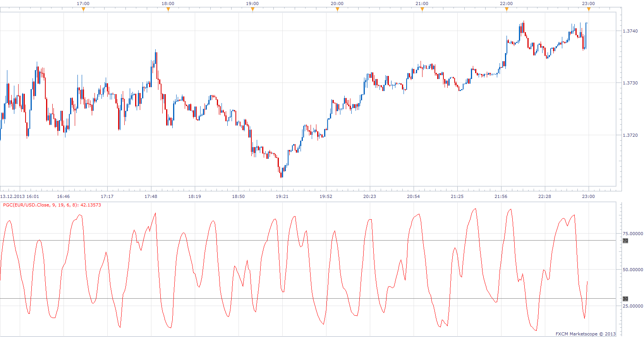
Task: Click the 1.3720 price axis label
Action: click(630, 135)
